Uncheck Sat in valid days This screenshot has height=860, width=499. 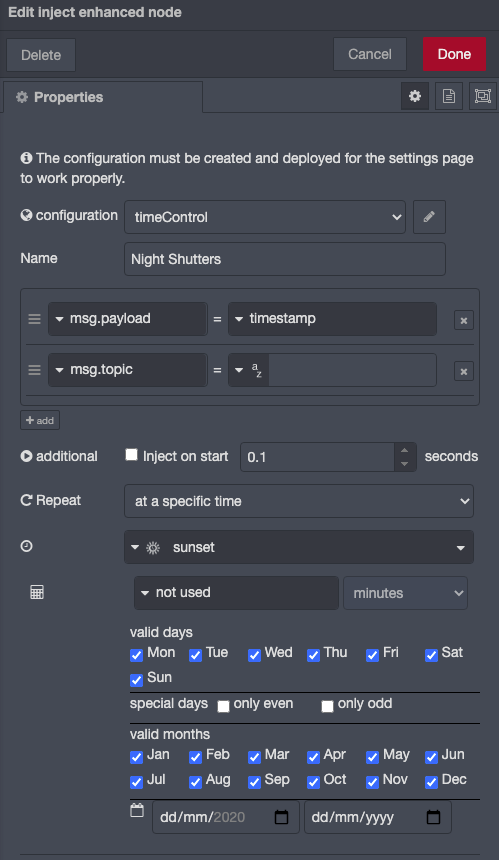(432, 655)
